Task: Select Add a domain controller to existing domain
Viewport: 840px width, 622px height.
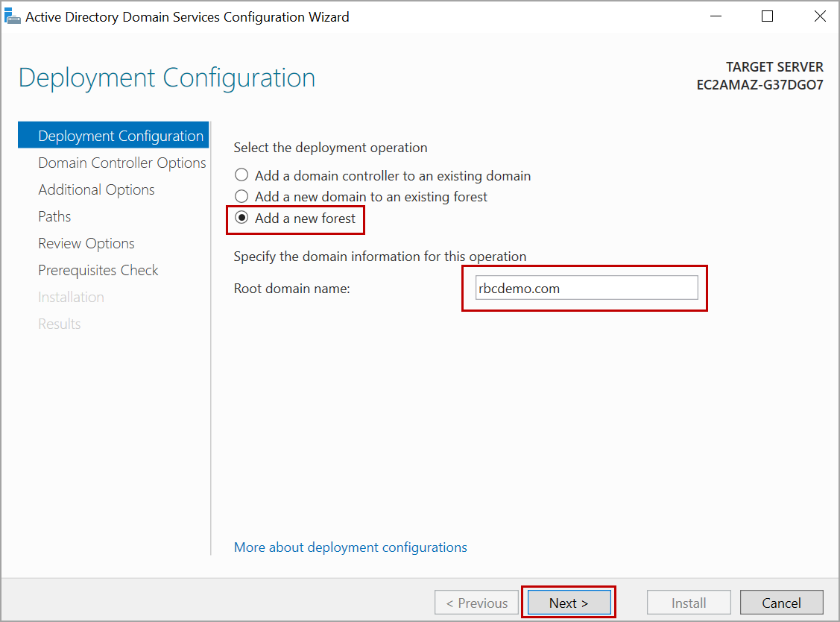Action: pos(241,176)
